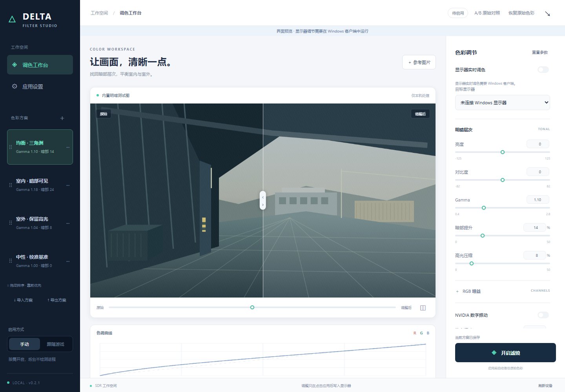The image size is (565, 392).
Task: Click the diamond icon beside 调色工作台
Action: tap(15, 65)
